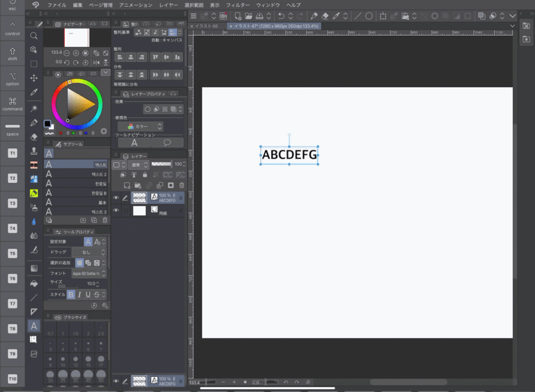
Task: Open the フォント font dropdown
Action: click(x=89, y=273)
